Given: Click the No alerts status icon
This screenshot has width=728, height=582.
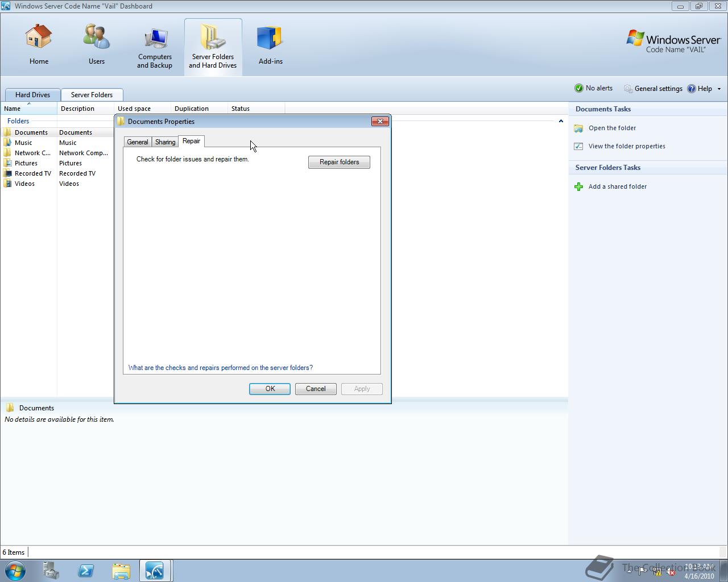Looking at the screenshot, I should [x=579, y=88].
